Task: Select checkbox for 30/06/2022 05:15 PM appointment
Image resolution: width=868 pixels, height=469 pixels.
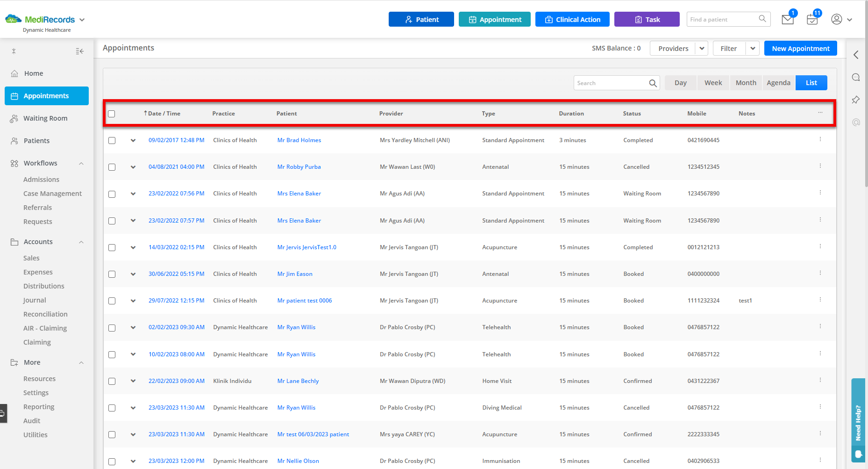Action: tap(112, 274)
